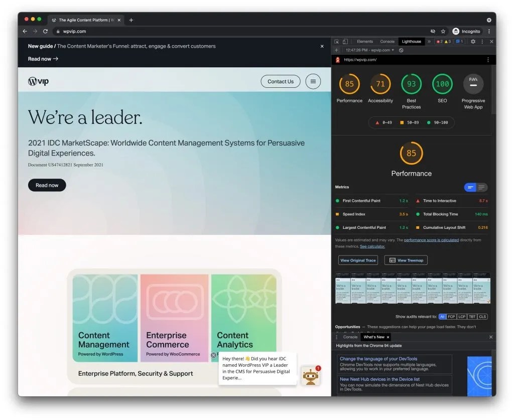514x420 pixels.
Task: Click the eye-slash tracking icon in address bar
Action: click(433, 32)
